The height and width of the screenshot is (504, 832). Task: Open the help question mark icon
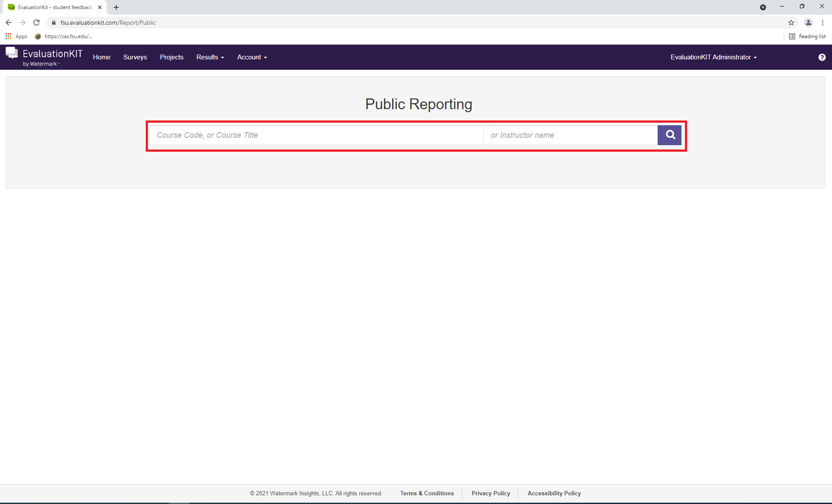tap(822, 57)
